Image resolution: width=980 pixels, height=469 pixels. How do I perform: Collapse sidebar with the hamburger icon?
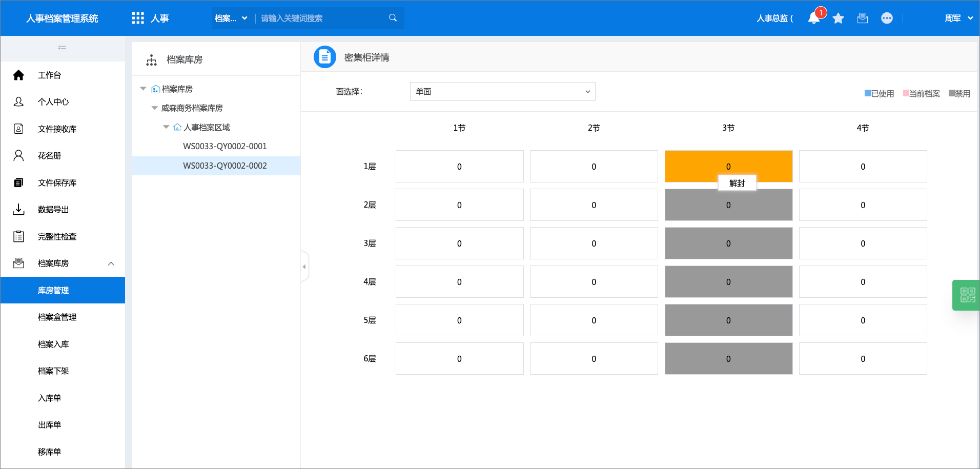(62, 49)
